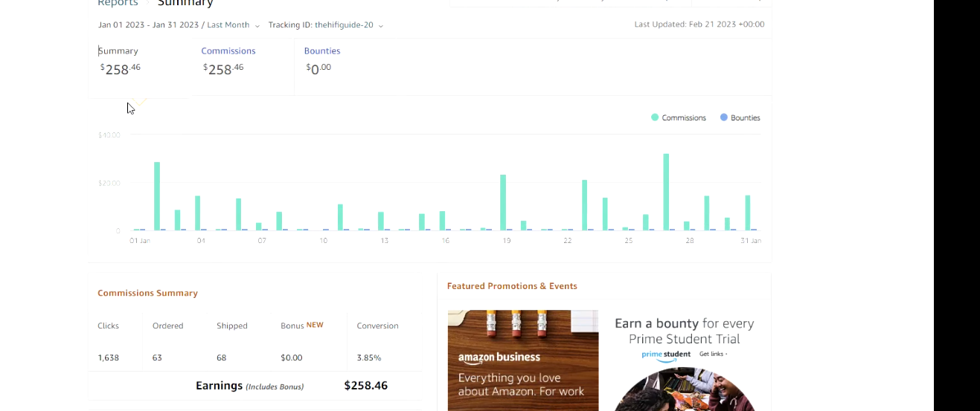
Task: Click the Ordered column header
Action: pos(167,326)
